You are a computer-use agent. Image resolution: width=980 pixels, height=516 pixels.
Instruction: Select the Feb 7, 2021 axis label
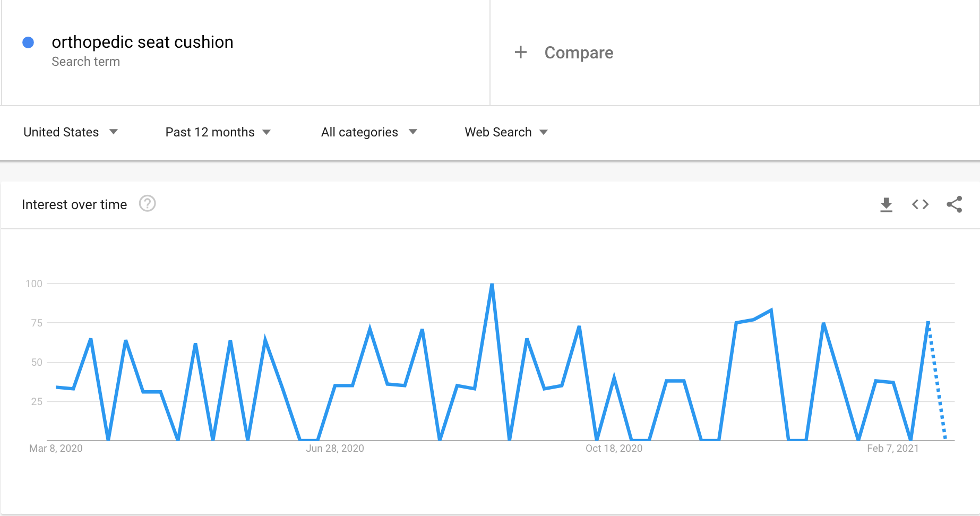[892, 449]
